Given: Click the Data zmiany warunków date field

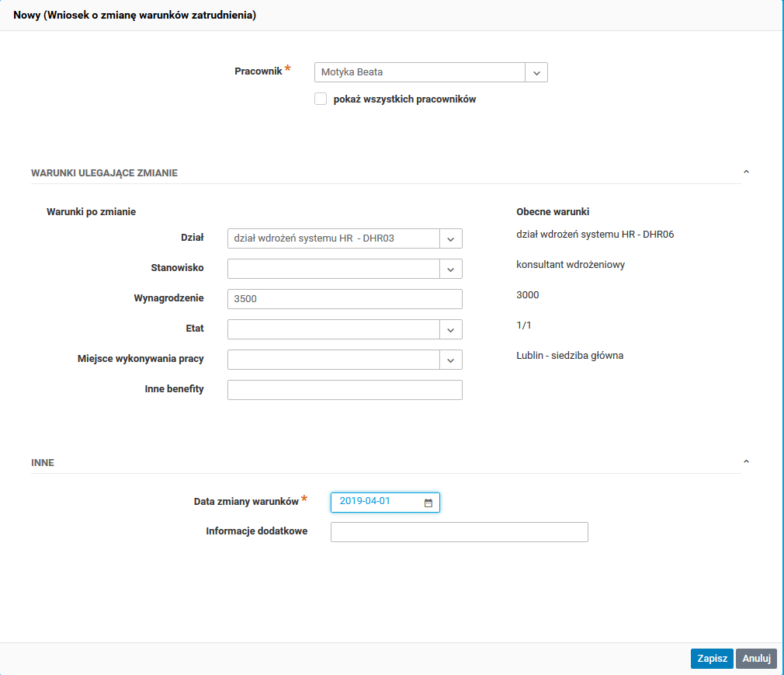Looking at the screenshot, I should (x=376, y=503).
